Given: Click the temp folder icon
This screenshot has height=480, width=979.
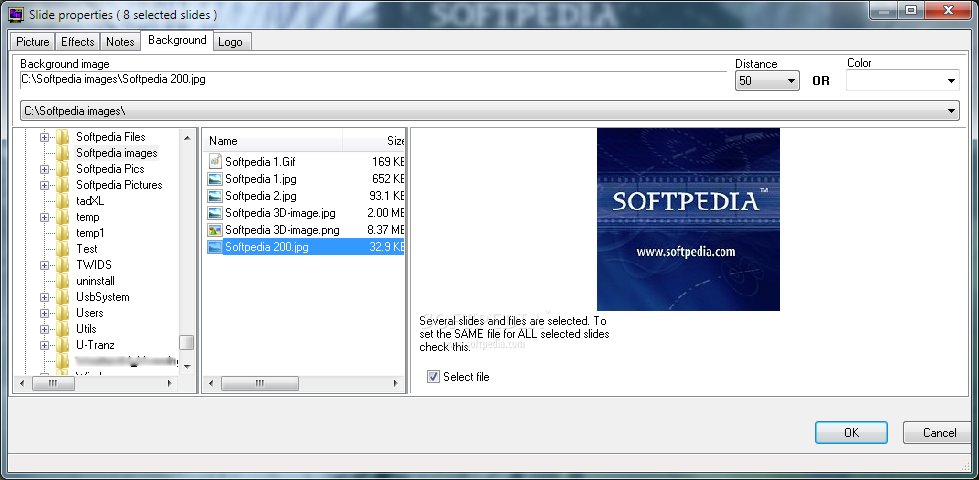Looking at the screenshot, I should tap(62, 217).
